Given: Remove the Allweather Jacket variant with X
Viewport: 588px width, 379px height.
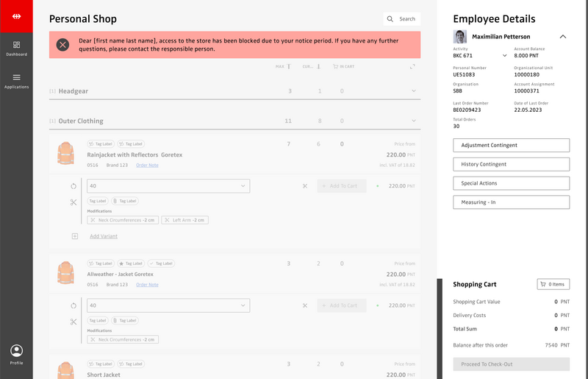Looking at the screenshot, I should (x=304, y=305).
